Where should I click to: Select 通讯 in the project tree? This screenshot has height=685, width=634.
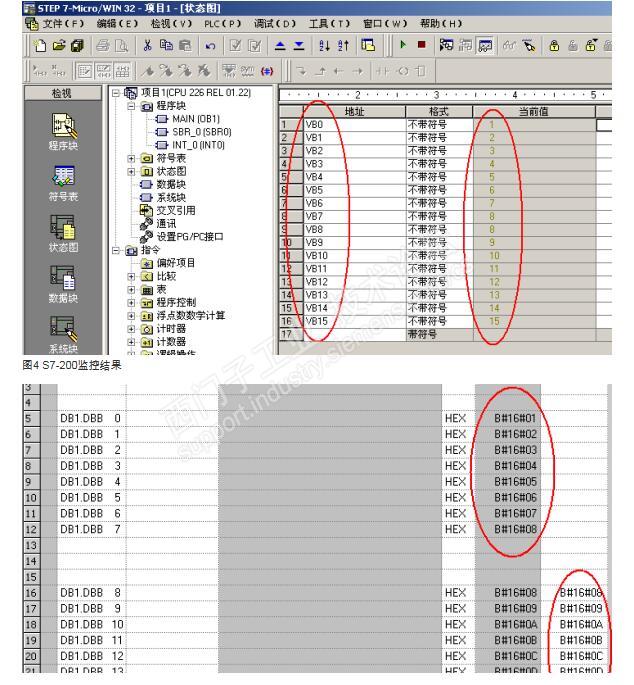166,224
